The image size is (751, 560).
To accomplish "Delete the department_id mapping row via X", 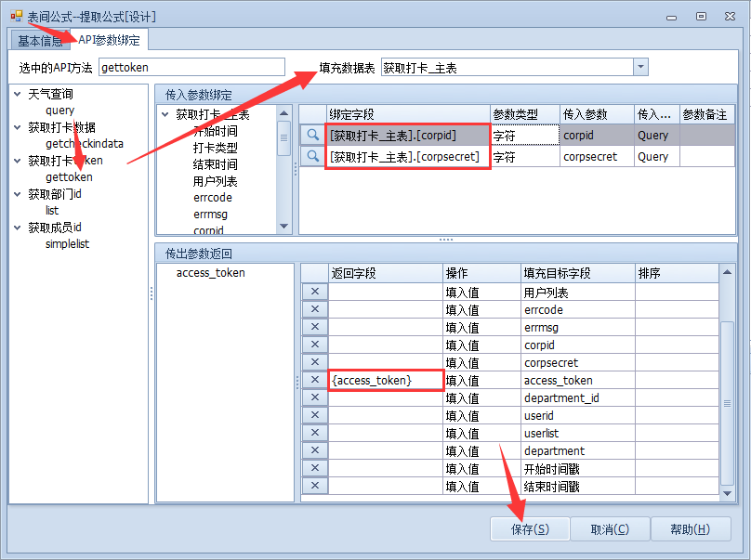I will pos(314,397).
